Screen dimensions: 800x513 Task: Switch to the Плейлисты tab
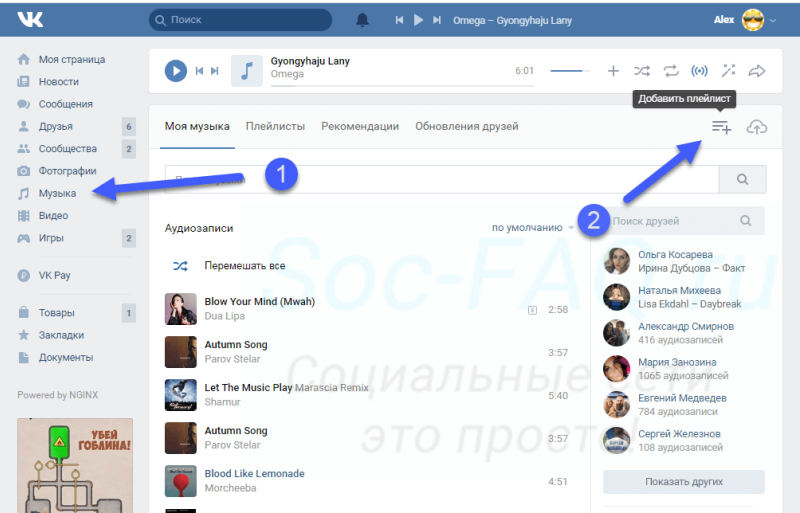275,127
